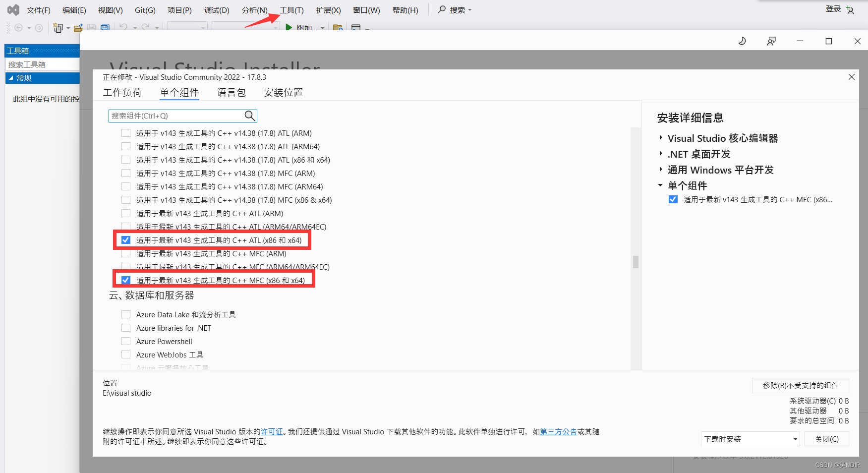The image size is (868, 473).
Task: Switch to the 安装位置 tab
Action: [x=284, y=92]
